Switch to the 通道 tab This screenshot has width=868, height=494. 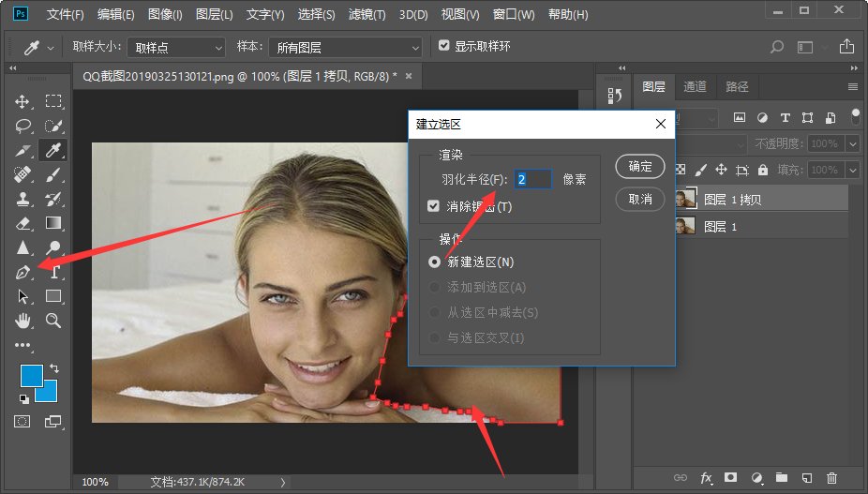[x=695, y=86]
